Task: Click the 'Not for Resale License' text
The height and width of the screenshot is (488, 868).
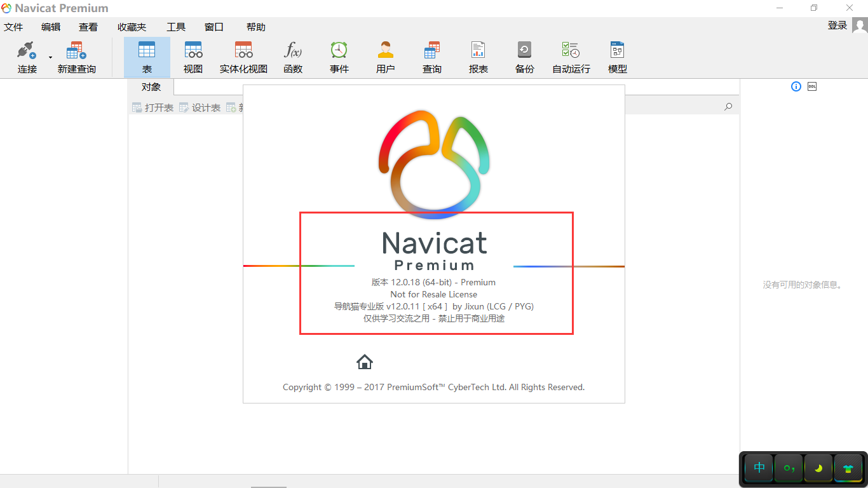Action: tap(434, 294)
